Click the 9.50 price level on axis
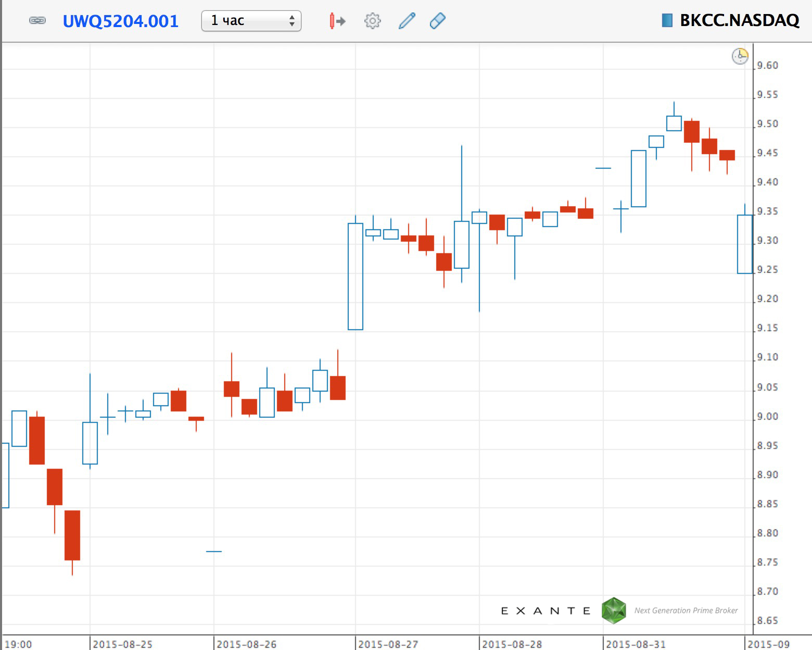The image size is (812, 650). (767, 124)
